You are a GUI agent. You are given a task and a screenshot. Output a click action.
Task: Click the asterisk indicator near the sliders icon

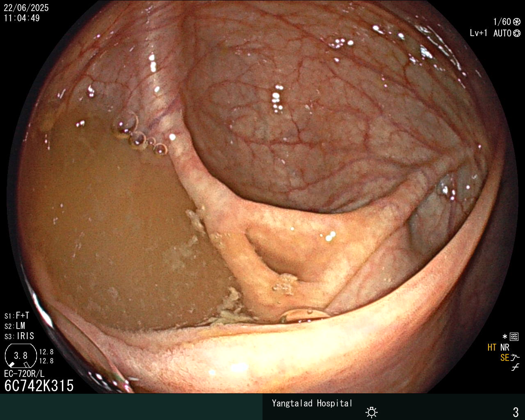coord(505,336)
